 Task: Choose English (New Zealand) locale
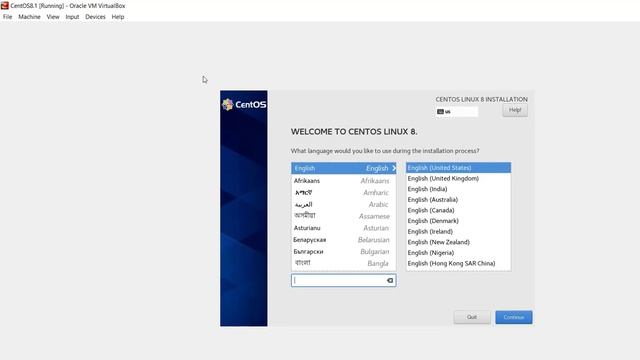tap(458, 242)
